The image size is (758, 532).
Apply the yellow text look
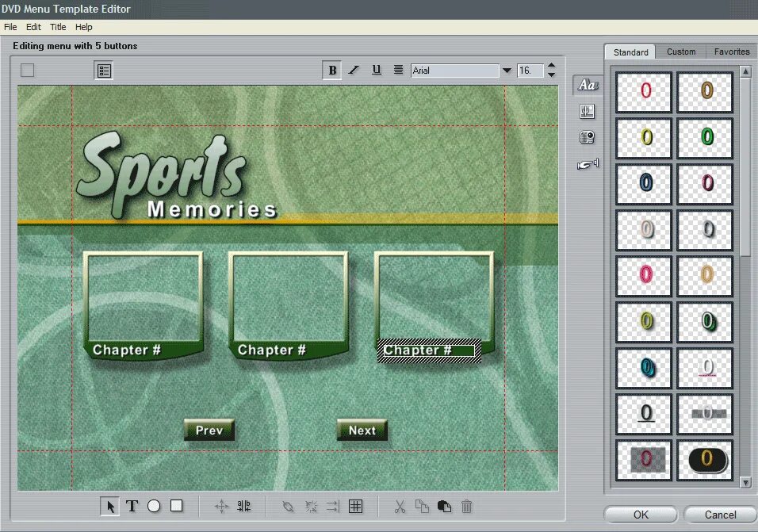tap(644, 138)
